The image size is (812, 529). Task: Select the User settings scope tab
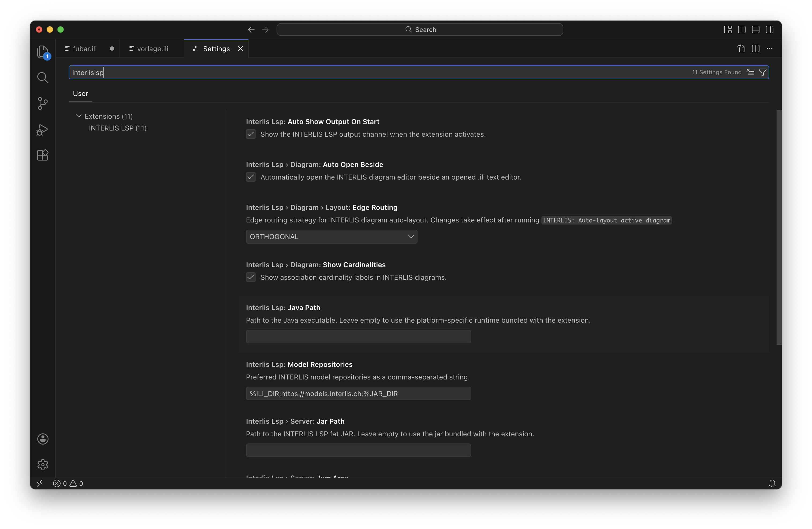tap(80, 94)
